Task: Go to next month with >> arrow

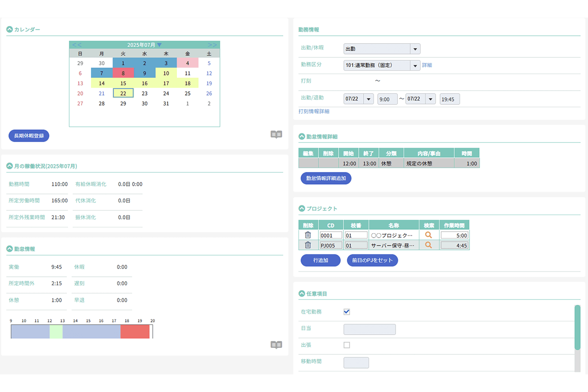Action: (x=212, y=45)
